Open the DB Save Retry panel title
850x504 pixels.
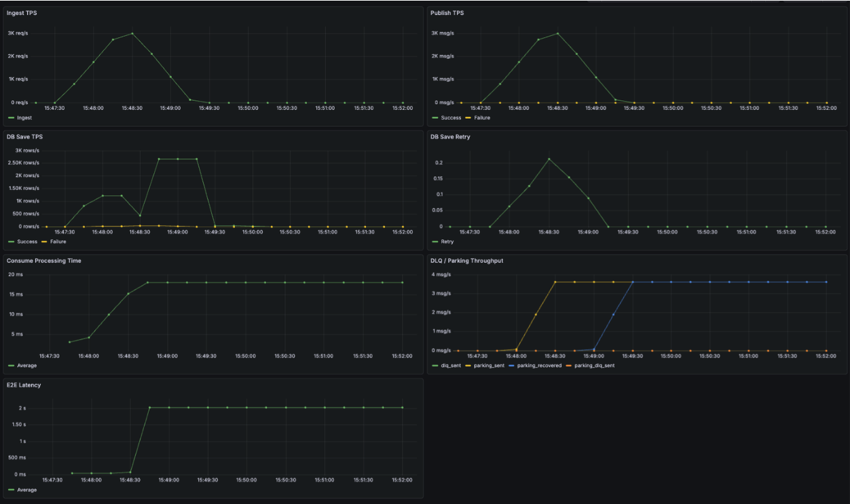[450, 137]
